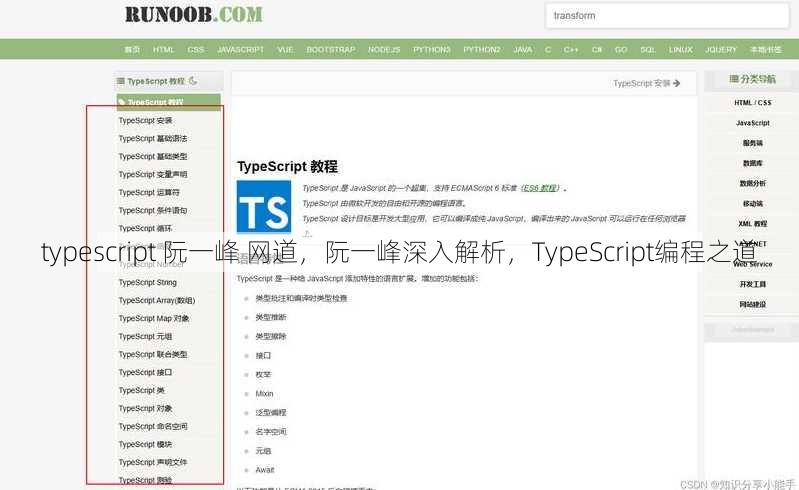Open TypeScript 命名空间 chapter
Image resolution: width=799 pixels, height=490 pixels.
coord(152,426)
